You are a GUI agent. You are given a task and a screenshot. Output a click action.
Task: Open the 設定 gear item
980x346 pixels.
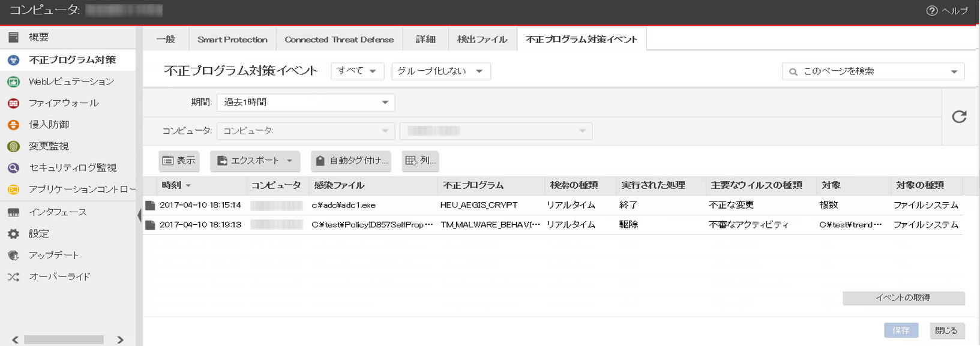38,234
